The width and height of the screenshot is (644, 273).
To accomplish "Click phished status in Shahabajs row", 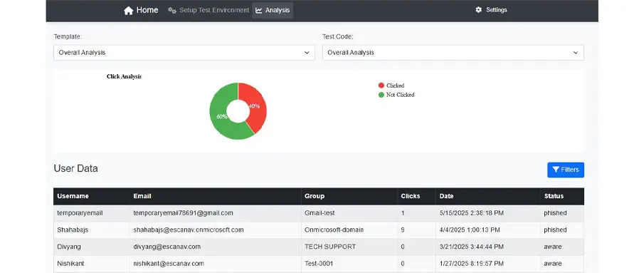I will click(x=555, y=230).
